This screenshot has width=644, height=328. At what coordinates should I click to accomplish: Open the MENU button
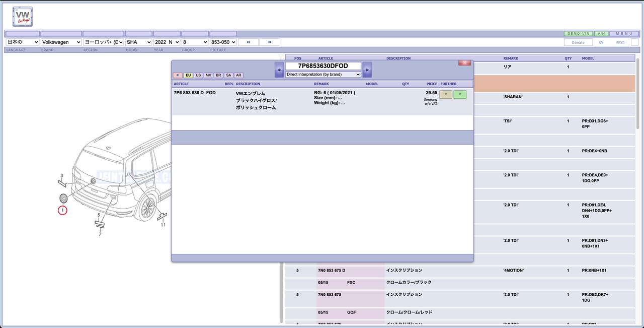point(624,34)
